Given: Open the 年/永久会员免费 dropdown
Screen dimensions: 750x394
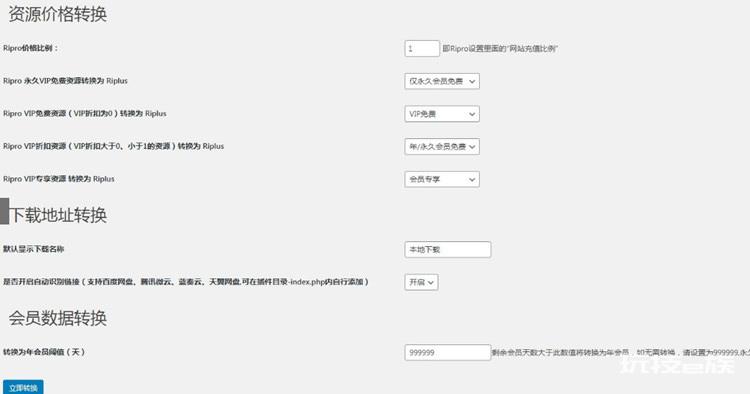Looking at the screenshot, I should click(442, 146).
